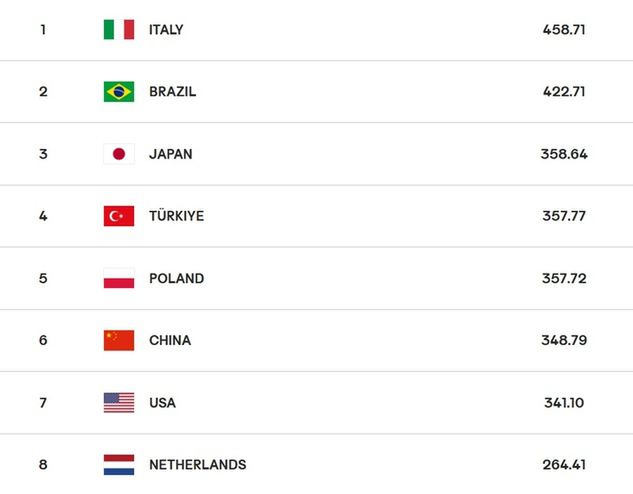Viewport: 633px width, 494px height.
Task: Select the POLAND team name
Action: [x=176, y=278]
